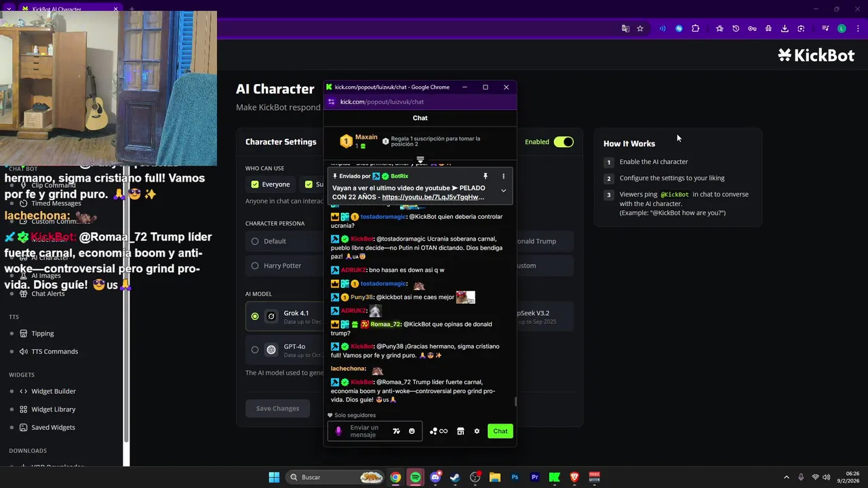Viewport: 868px width, 488px height.
Task: Open the chat shop storefront icon
Action: [x=460, y=431]
